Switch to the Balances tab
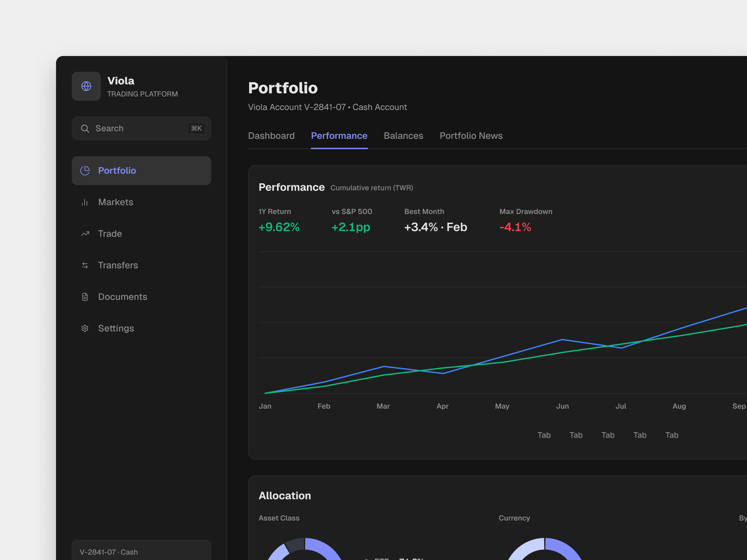Screen dimensions: 747x560 403,136
